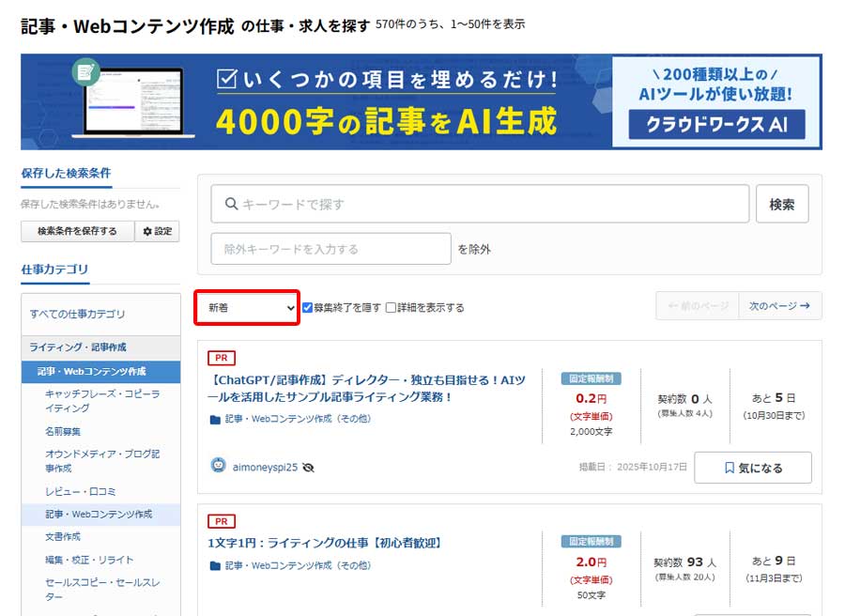The width and height of the screenshot is (845, 616).
Task: Enable the 詳細を表示する checkbox
Action: pos(391,307)
